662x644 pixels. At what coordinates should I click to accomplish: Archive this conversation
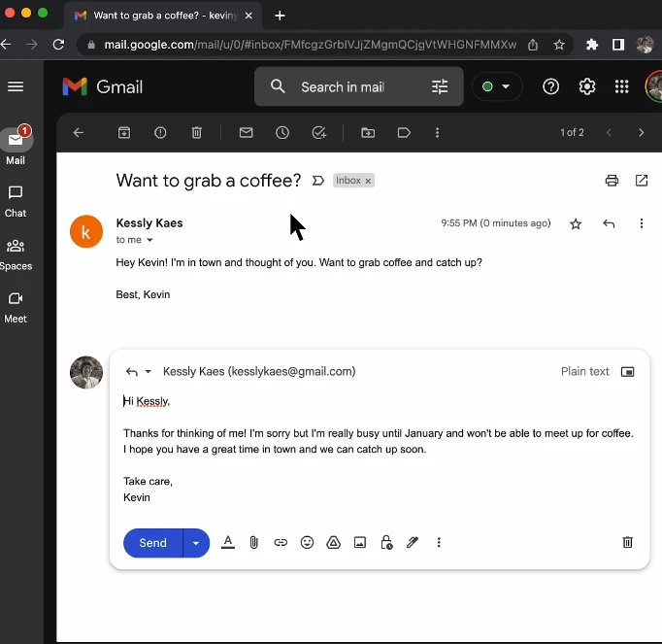point(123,133)
